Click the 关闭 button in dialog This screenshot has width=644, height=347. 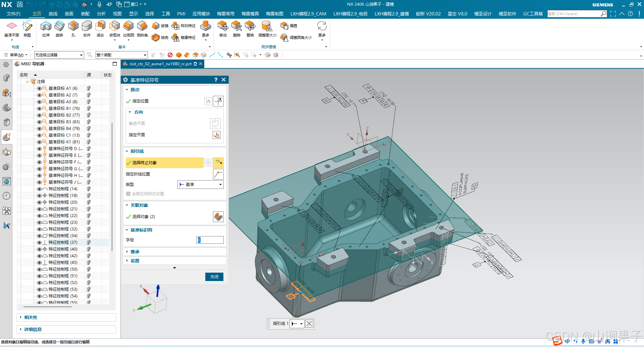tap(214, 277)
